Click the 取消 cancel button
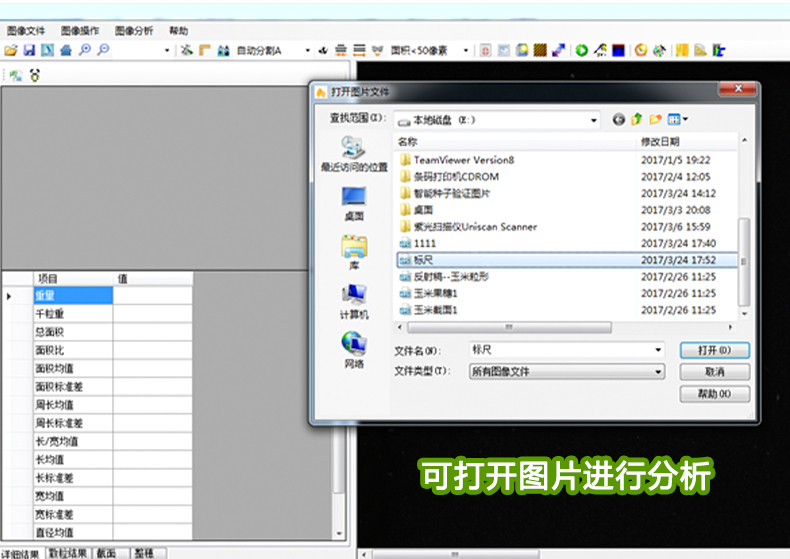The height and width of the screenshot is (559, 790). (714, 372)
